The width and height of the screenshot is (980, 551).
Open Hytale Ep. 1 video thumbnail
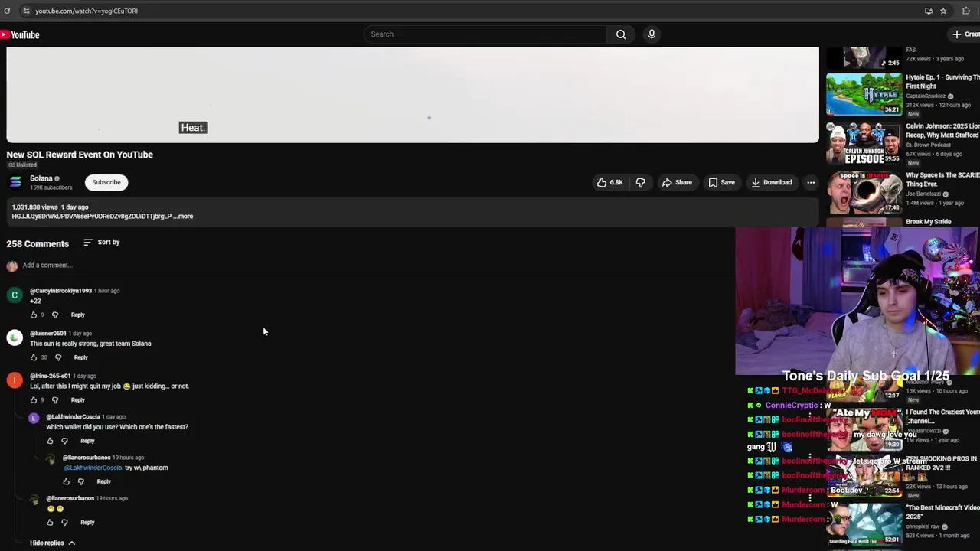coord(864,93)
